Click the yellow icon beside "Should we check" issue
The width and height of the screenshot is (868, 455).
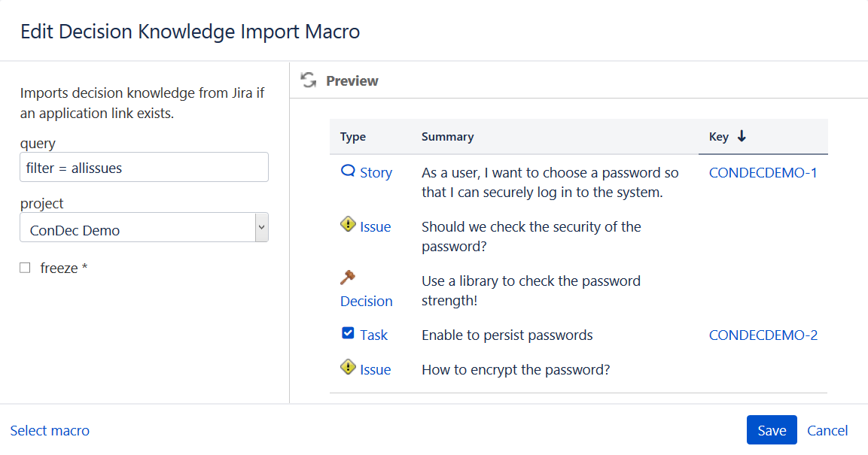[x=348, y=224]
